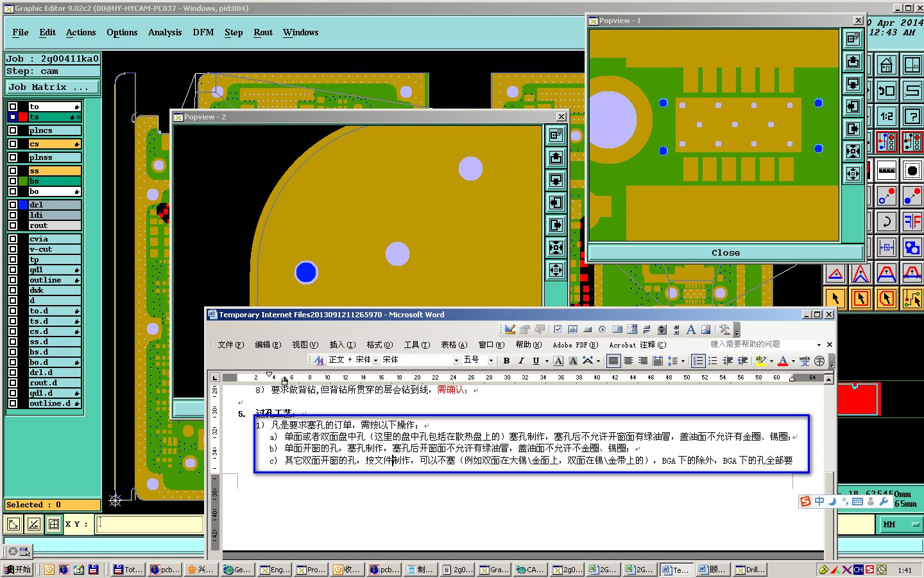Toggle checkbox for layer 'bs'

(13, 181)
